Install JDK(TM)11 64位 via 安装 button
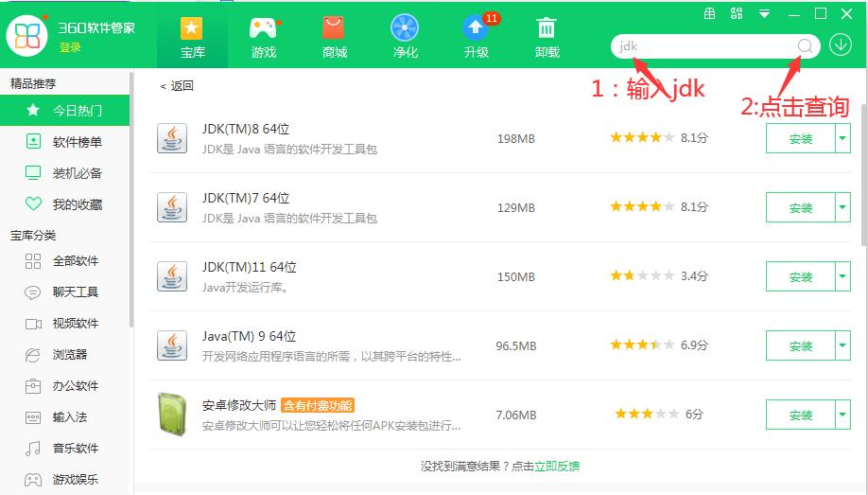The width and height of the screenshot is (868, 495). coord(801,276)
